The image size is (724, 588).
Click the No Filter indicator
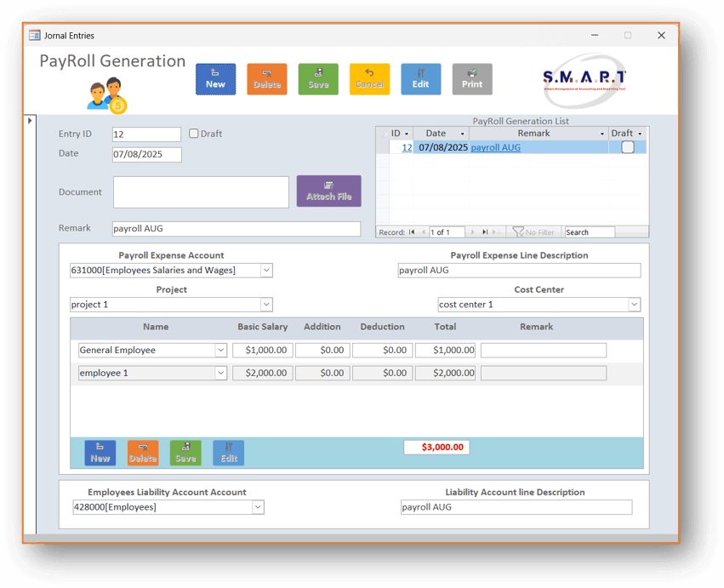coord(533,231)
